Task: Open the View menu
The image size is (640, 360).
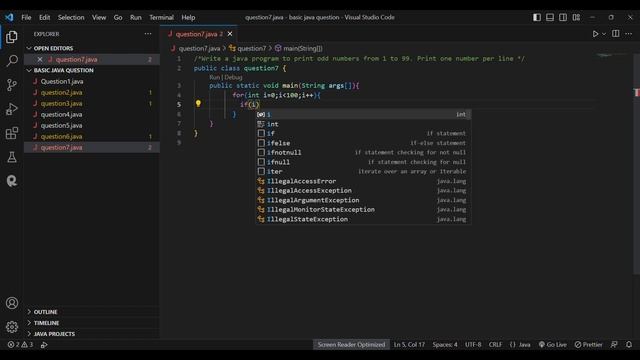Action: click(99, 18)
